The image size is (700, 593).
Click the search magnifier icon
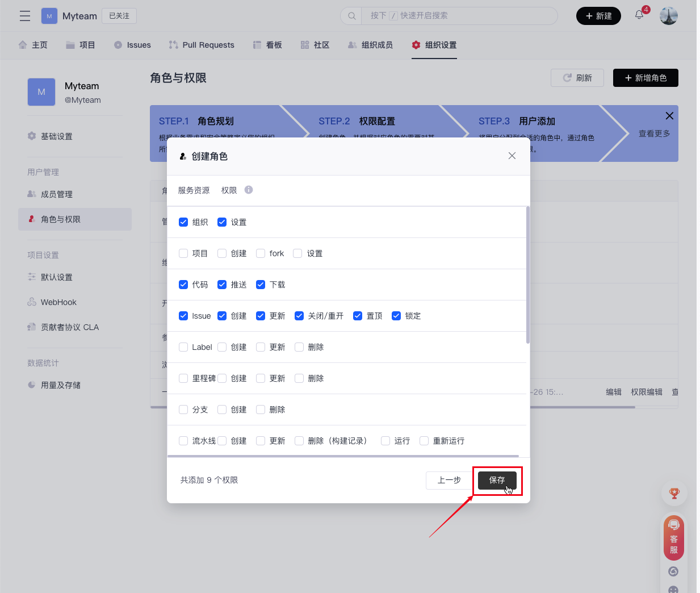click(352, 16)
